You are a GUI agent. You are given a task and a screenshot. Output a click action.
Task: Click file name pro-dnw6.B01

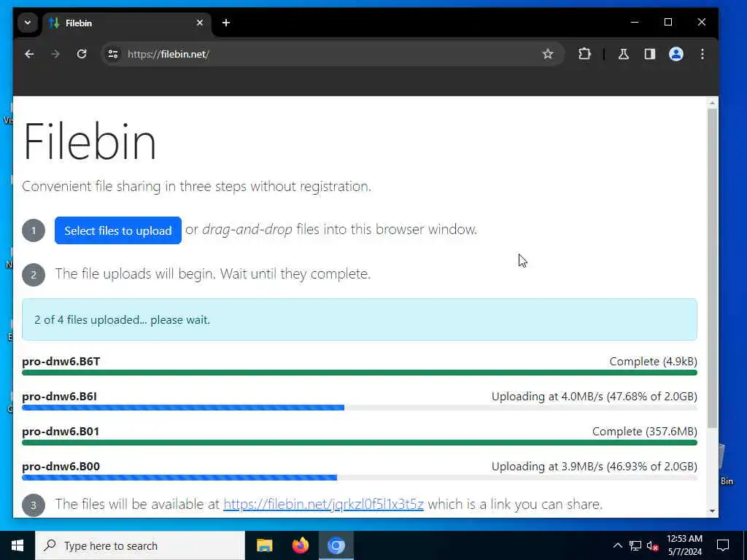(61, 432)
